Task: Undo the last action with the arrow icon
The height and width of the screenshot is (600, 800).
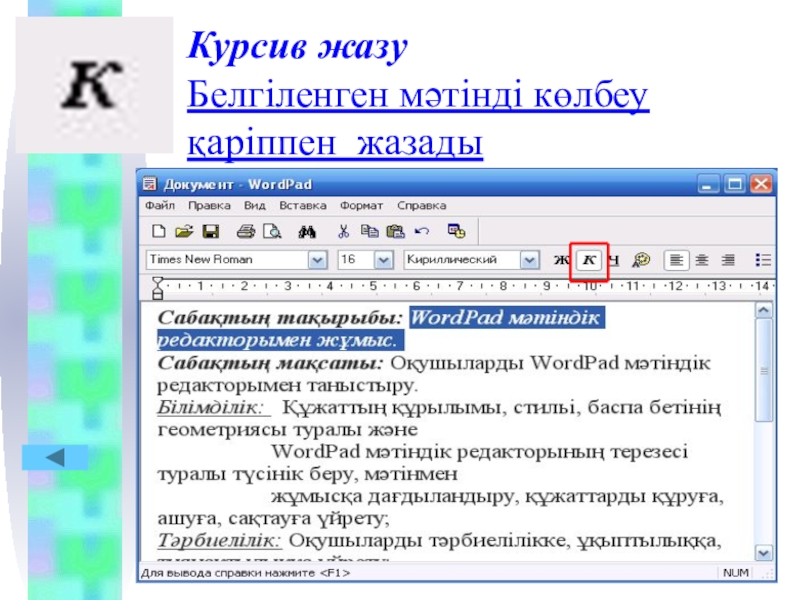Action: 422,232
